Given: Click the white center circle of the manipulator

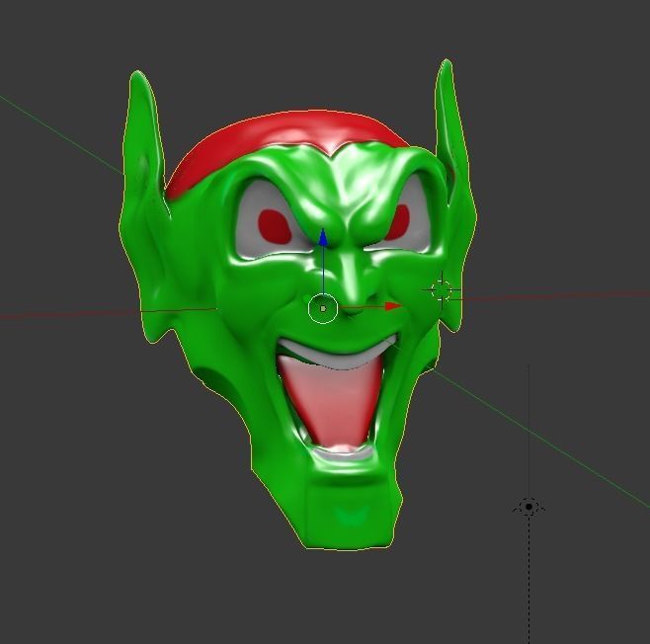Looking at the screenshot, I should (x=323, y=308).
